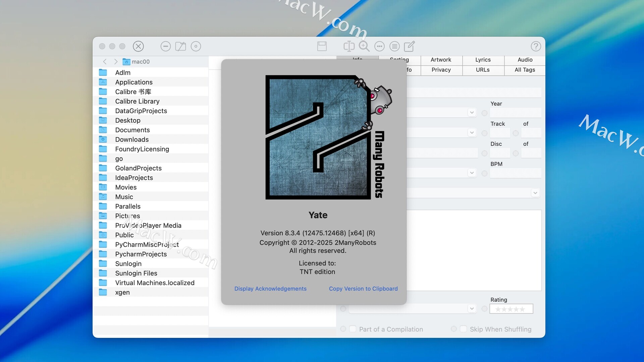This screenshot has height=362, width=644.
Task: Switch to the Artwork tab
Action: pos(441,60)
